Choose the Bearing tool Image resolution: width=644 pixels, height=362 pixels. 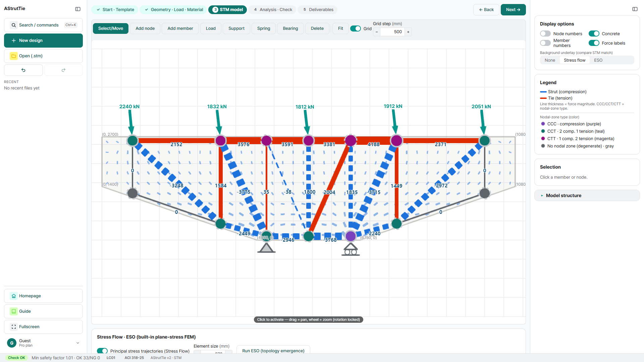[290, 28]
